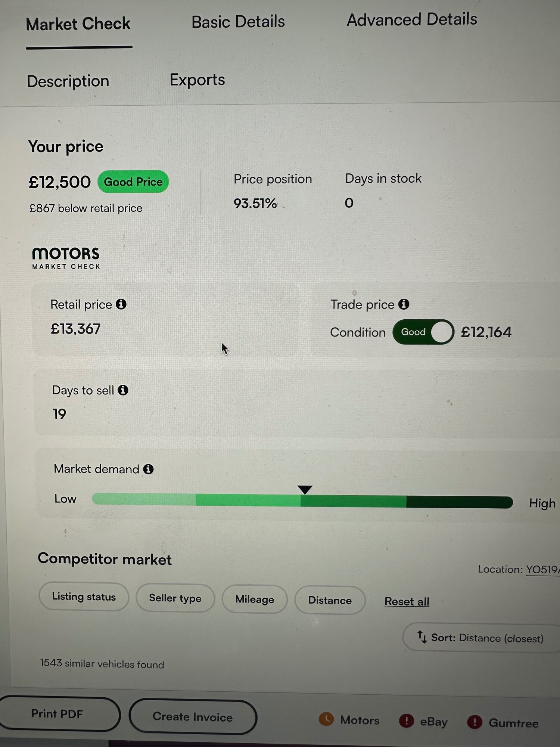
Task: Click the sort arrows icon
Action: [x=422, y=637]
